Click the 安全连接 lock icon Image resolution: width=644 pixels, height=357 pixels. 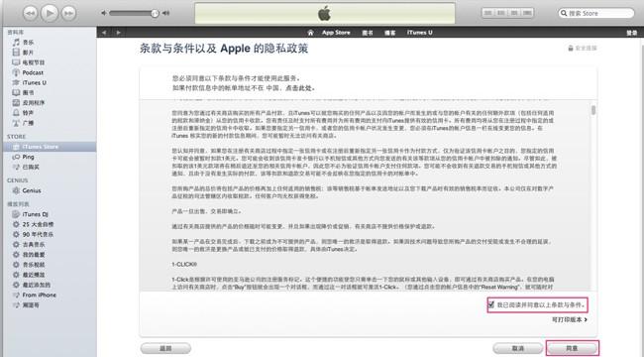tap(571, 49)
